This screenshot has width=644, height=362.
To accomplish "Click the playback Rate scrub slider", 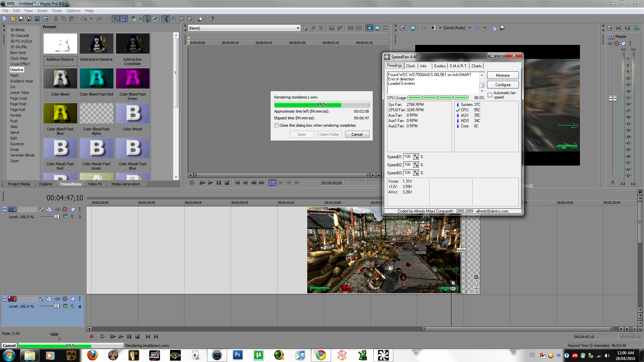I will pyautogui.click(x=54, y=334).
